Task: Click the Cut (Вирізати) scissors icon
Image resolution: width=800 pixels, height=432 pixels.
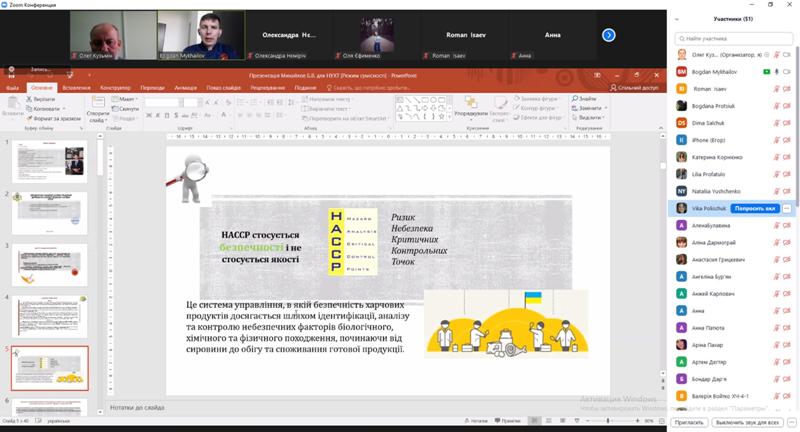Action: (x=30, y=100)
